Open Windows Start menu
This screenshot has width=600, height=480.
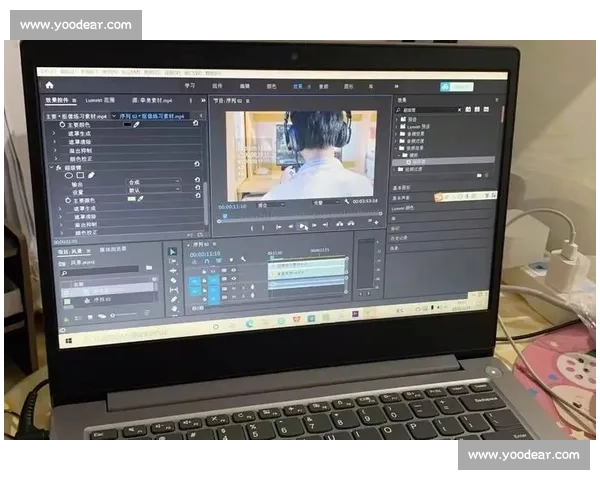69,340
